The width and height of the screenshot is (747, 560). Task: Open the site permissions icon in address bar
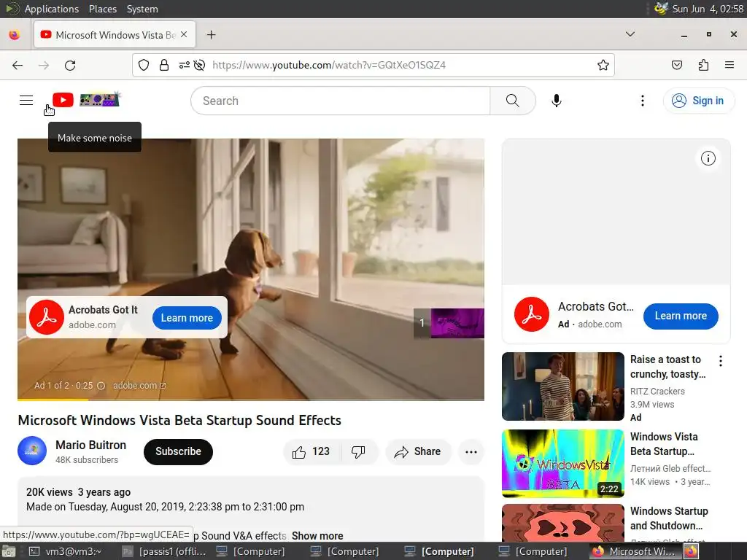[x=185, y=65]
